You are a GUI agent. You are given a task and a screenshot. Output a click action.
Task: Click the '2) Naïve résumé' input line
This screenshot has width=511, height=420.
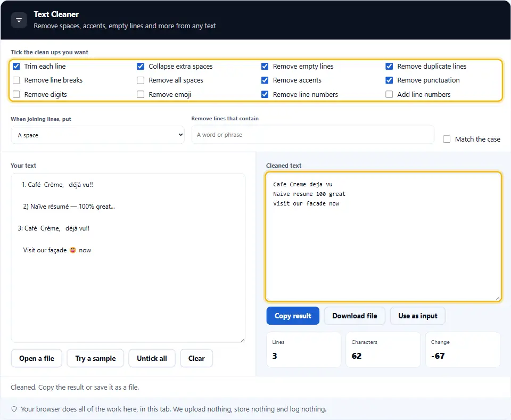pos(69,207)
